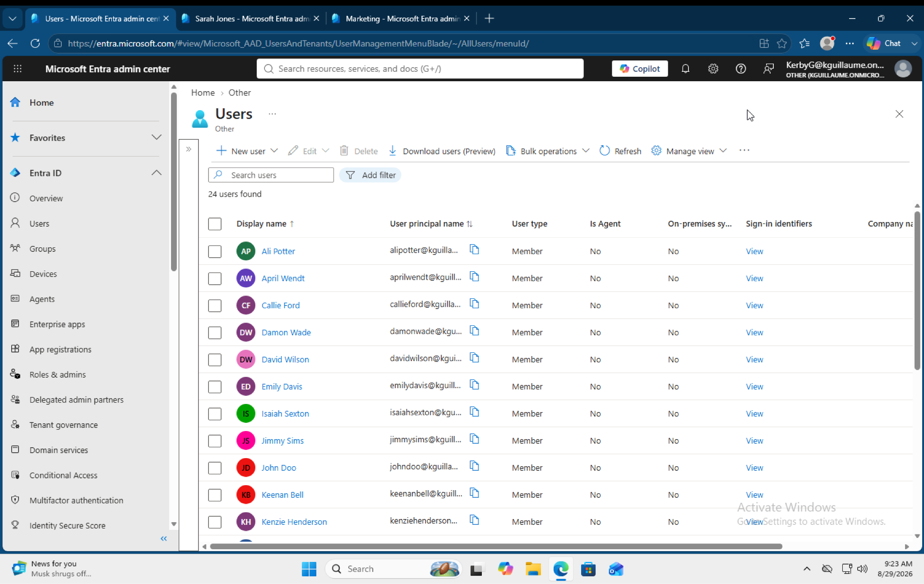Expand the New user dropdown
This screenshot has height=584, width=924.
pyautogui.click(x=274, y=151)
